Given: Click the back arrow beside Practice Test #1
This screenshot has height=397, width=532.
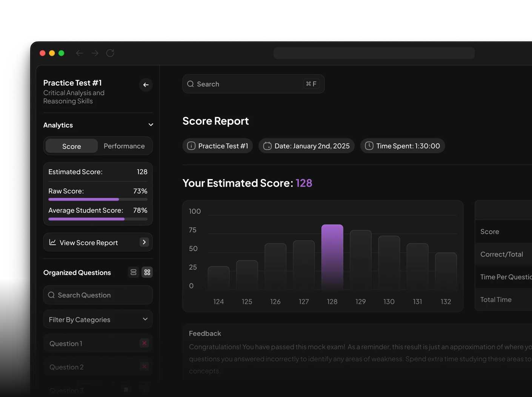Looking at the screenshot, I should point(146,85).
